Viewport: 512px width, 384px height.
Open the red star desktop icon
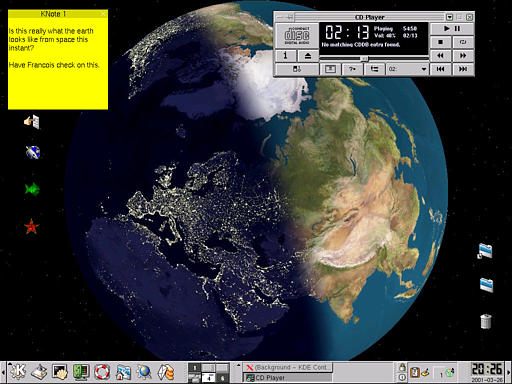32,227
